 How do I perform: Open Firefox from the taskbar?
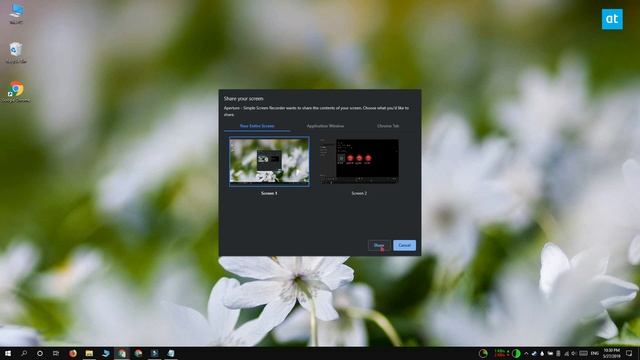(x=73, y=353)
